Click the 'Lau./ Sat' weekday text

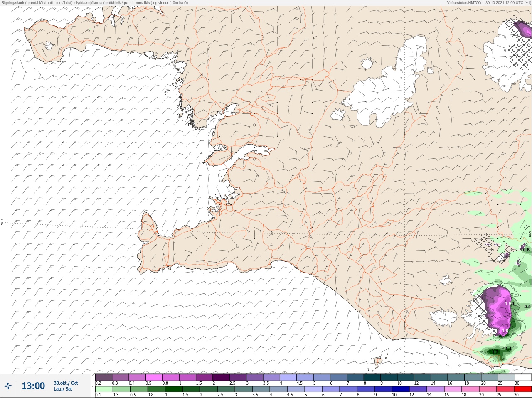63,389
